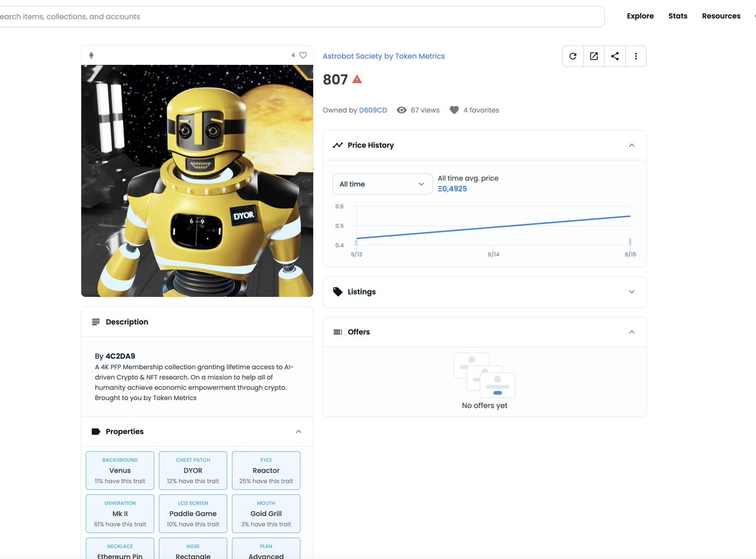The image size is (756, 559).
Task: Open the three-dot more options menu
Action: [636, 56]
